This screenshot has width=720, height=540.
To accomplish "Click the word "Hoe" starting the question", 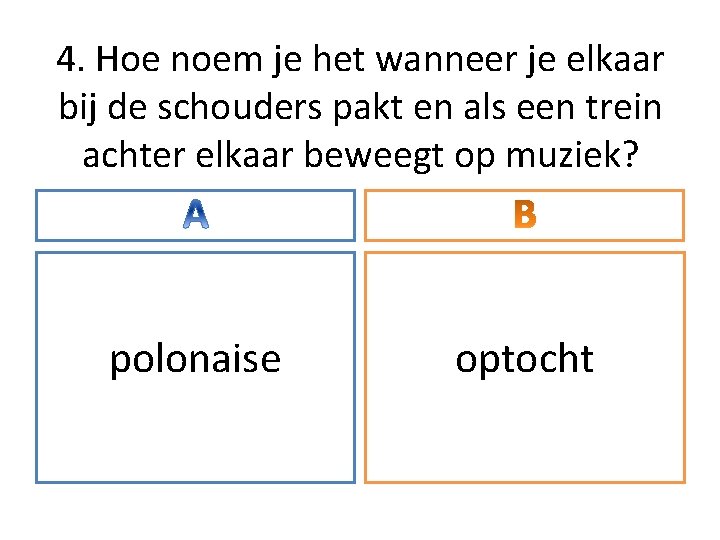I will coord(128,60).
